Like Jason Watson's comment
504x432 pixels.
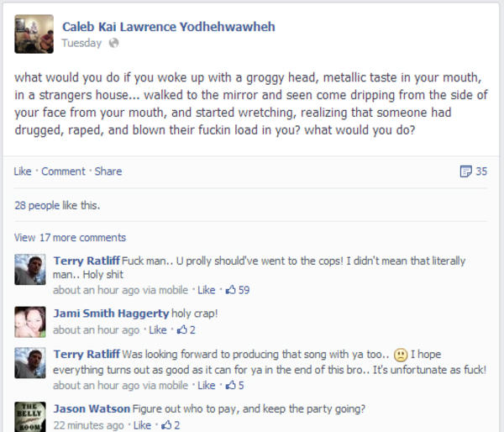(142, 425)
